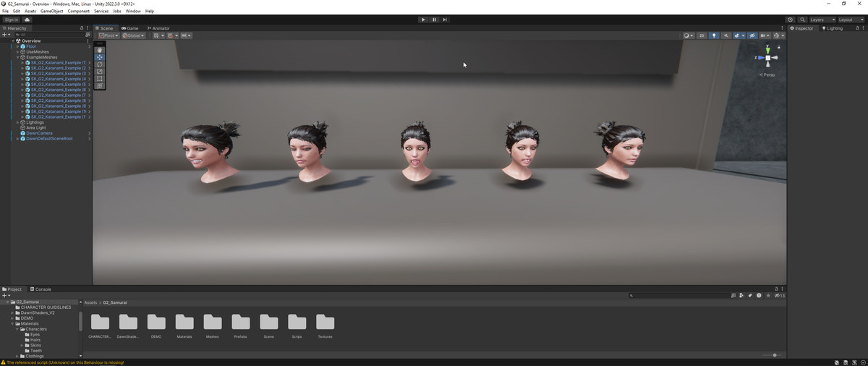The width and height of the screenshot is (868, 366).
Task: Toggle the 2D scene view mode
Action: [702, 35]
